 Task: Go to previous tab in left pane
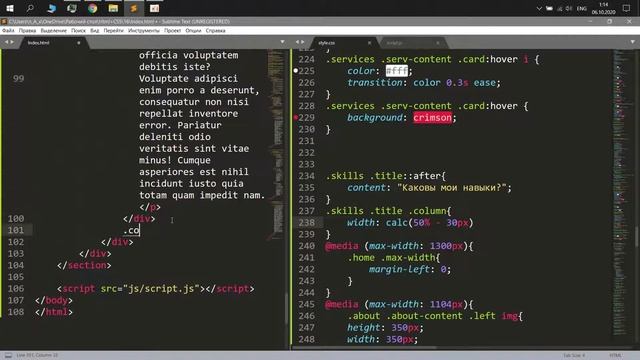6,42
